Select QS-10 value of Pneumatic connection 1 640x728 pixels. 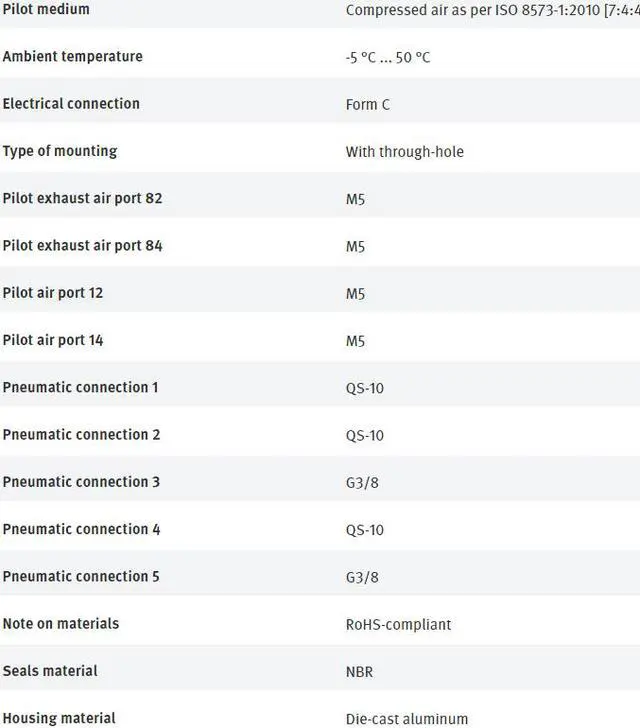tap(365, 388)
